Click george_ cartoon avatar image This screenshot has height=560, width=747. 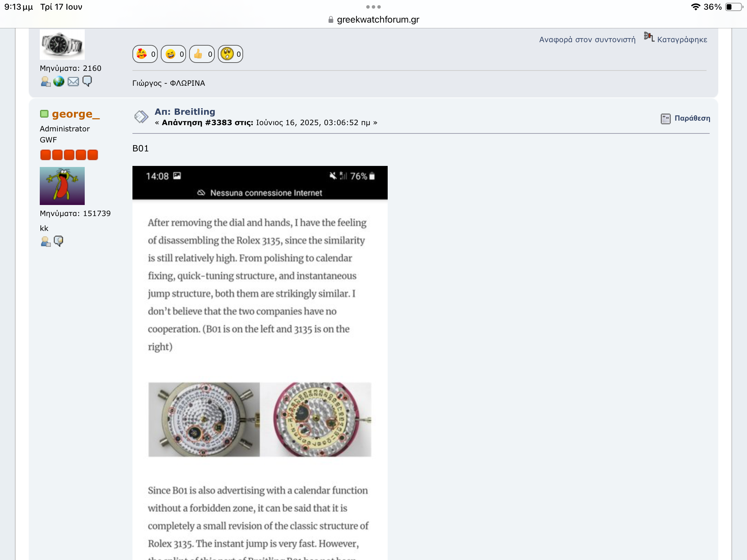tap(62, 186)
